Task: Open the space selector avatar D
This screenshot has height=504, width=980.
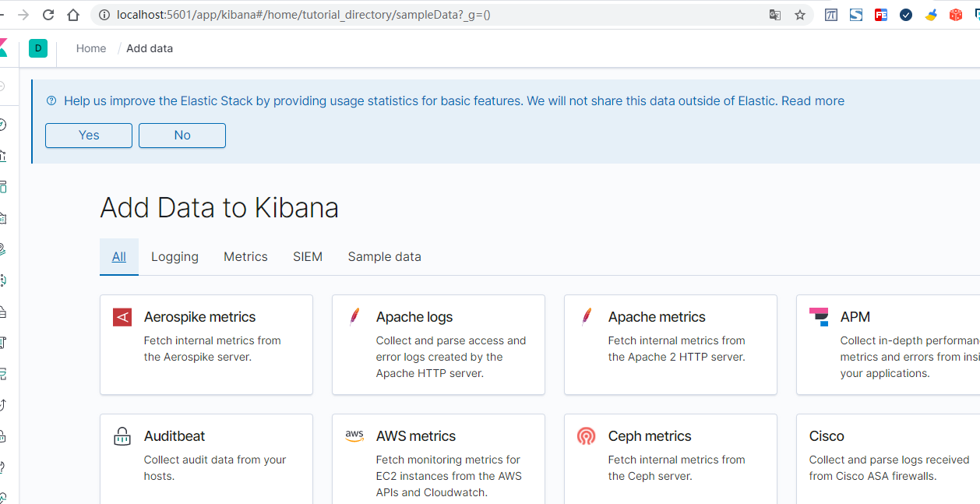Action: 37,48
